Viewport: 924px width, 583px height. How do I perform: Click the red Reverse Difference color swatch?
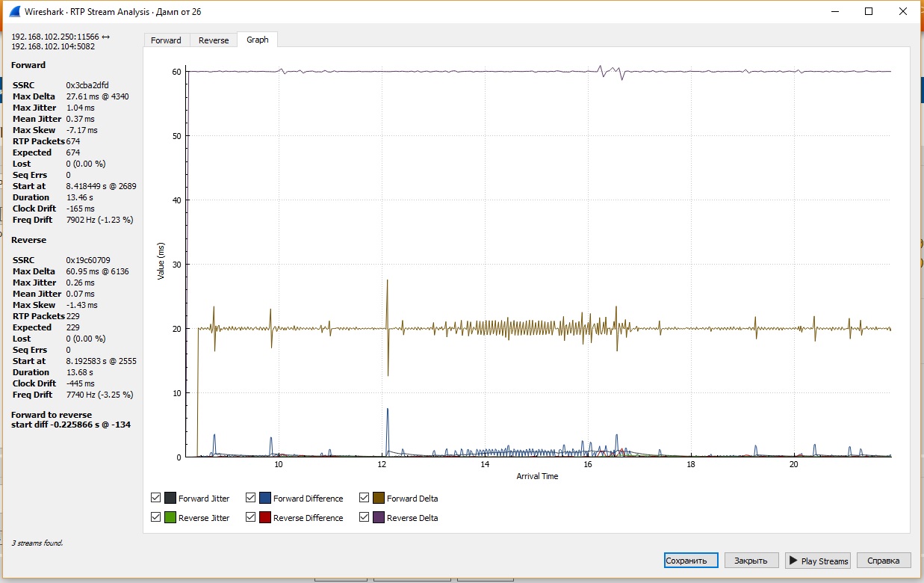point(265,517)
